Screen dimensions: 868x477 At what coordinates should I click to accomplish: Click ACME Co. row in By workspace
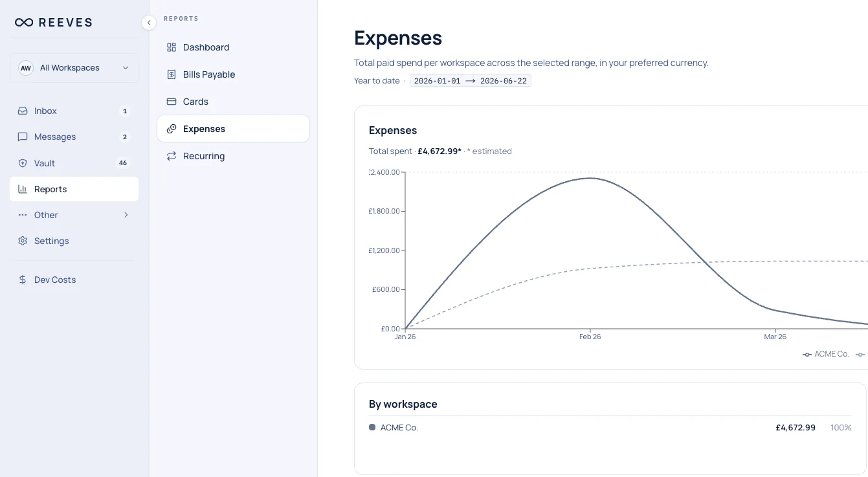point(610,428)
